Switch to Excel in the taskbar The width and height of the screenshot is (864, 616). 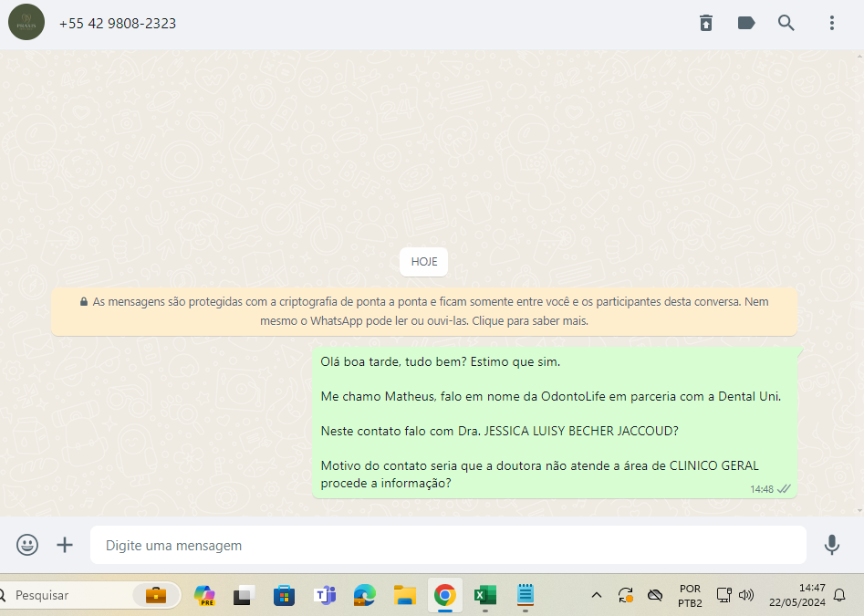tap(484, 596)
